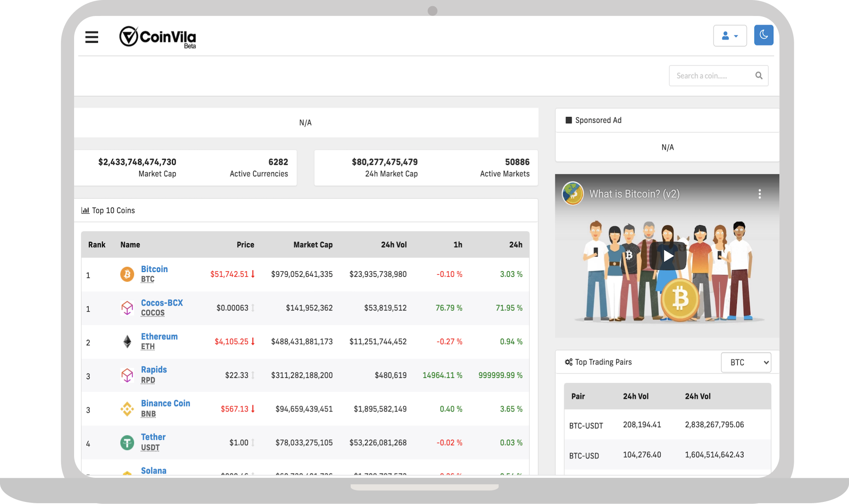
Task: Click Cocos-BCX 1h change 76.79 %
Action: coord(449,308)
